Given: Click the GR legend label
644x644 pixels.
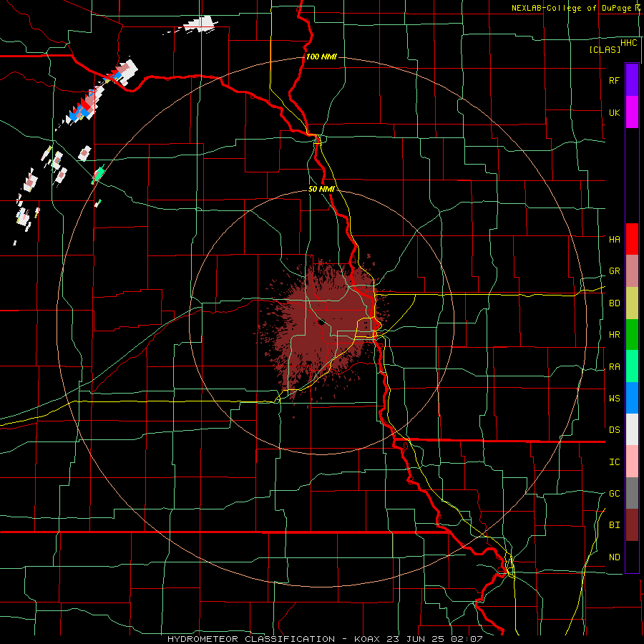Looking at the screenshot, I should (614, 271).
